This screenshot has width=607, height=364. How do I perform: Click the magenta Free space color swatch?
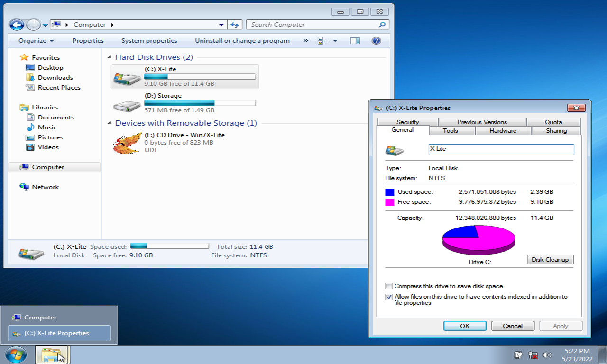(390, 202)
